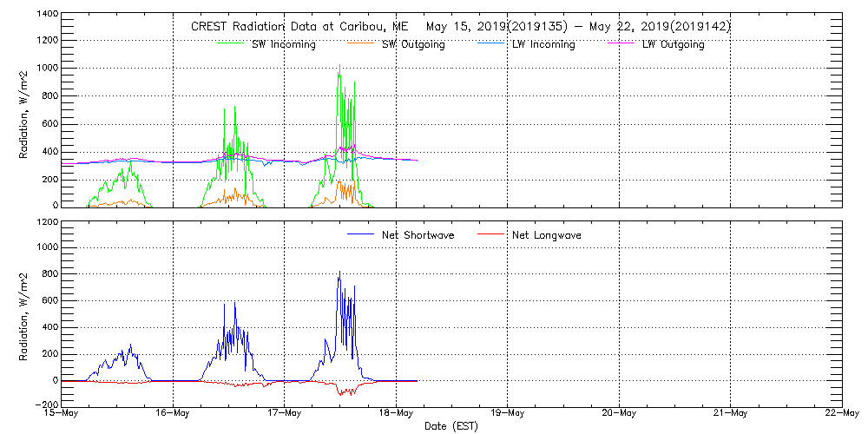Pick the 17-May date tick on x-axis
Image resolution: width=868 pixels, height=434 pixels.
285,413
